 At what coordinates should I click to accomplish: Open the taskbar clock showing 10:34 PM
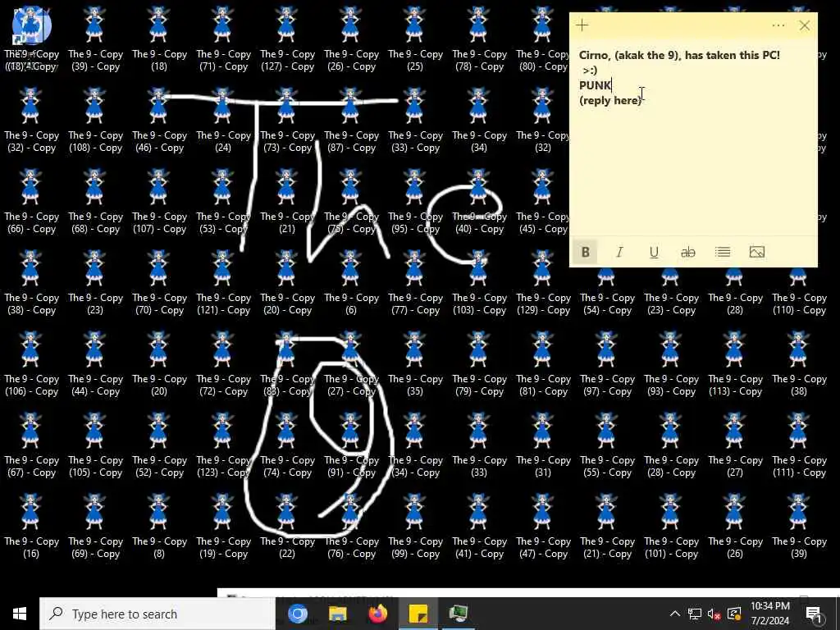coord(769,614)
